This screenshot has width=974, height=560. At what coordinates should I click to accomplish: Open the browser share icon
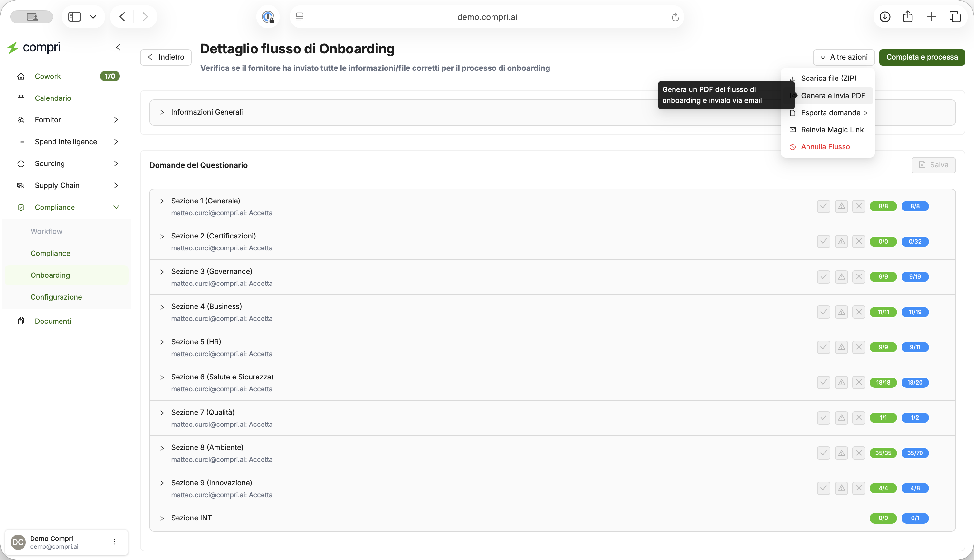(x=908, y=16)
